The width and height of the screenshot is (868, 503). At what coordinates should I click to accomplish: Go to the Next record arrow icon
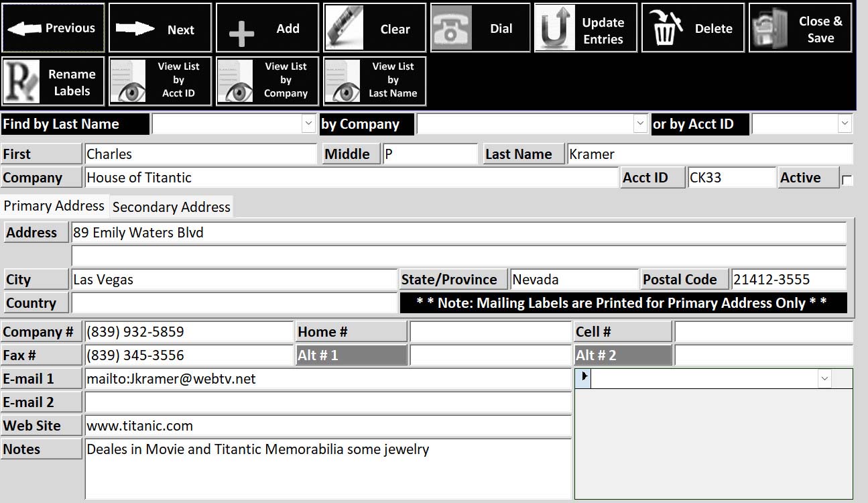(134, 28)
